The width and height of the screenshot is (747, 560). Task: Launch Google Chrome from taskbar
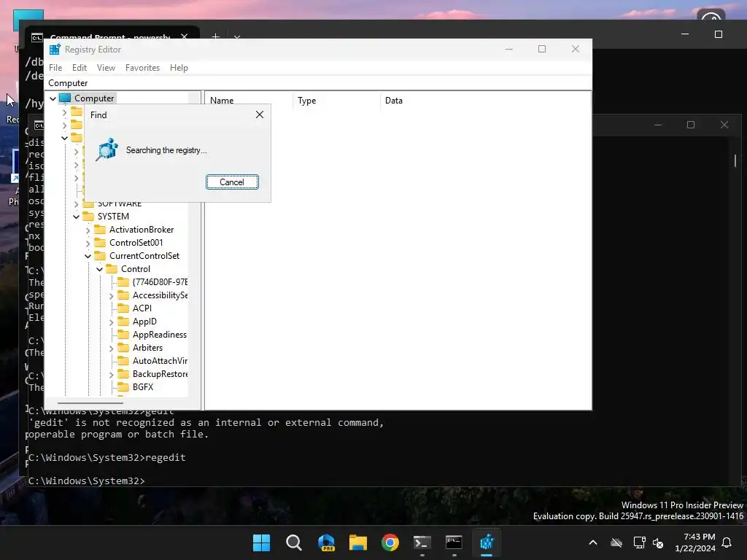(390, 542)
